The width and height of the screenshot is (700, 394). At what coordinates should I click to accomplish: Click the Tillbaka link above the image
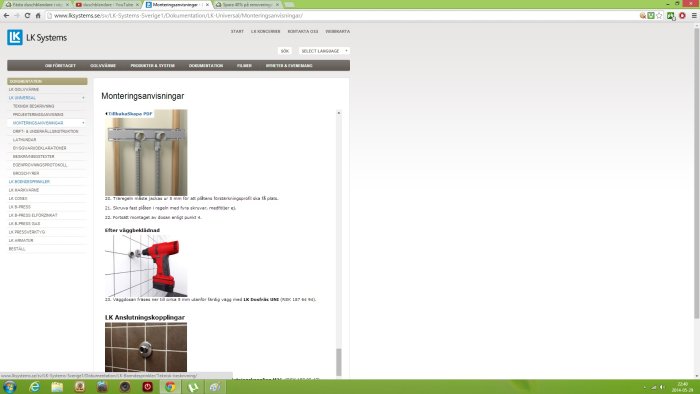(x=116, y=114)
